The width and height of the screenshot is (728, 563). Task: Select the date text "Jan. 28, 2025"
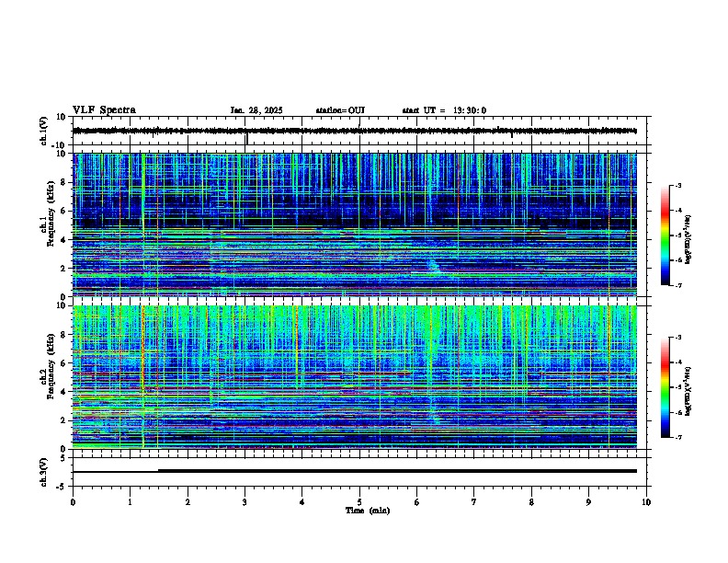(256, 110)
